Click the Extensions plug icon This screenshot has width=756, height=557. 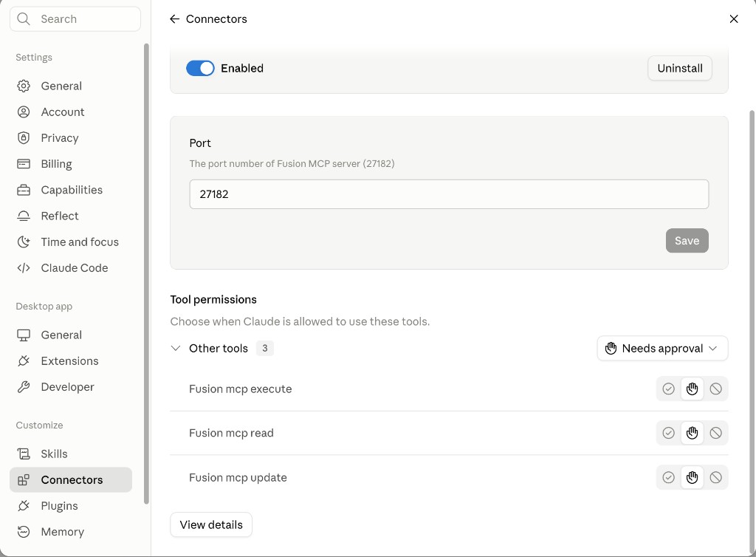[24, 361]
